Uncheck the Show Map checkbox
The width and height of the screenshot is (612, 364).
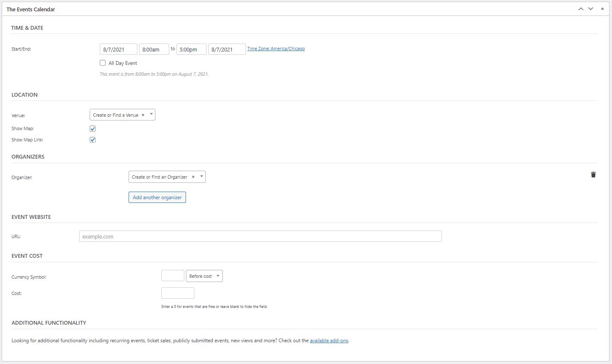(93, 129)
